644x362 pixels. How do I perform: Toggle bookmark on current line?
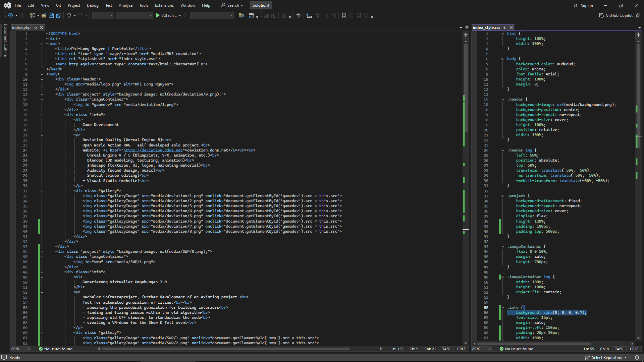pos(343,15)
